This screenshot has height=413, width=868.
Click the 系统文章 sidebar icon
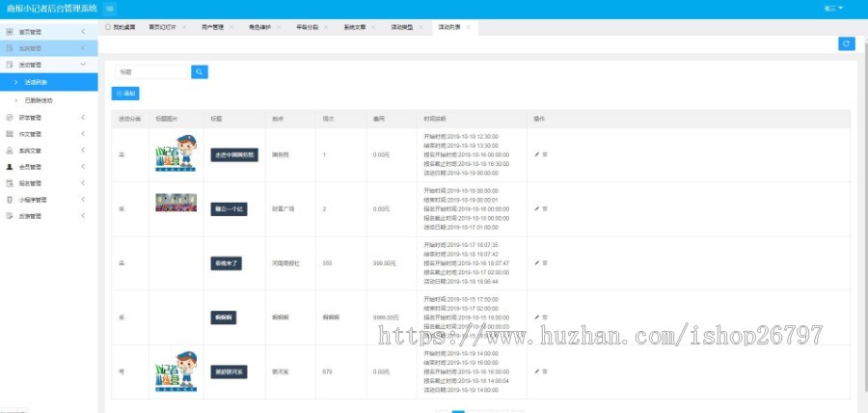tap(10, 151)
